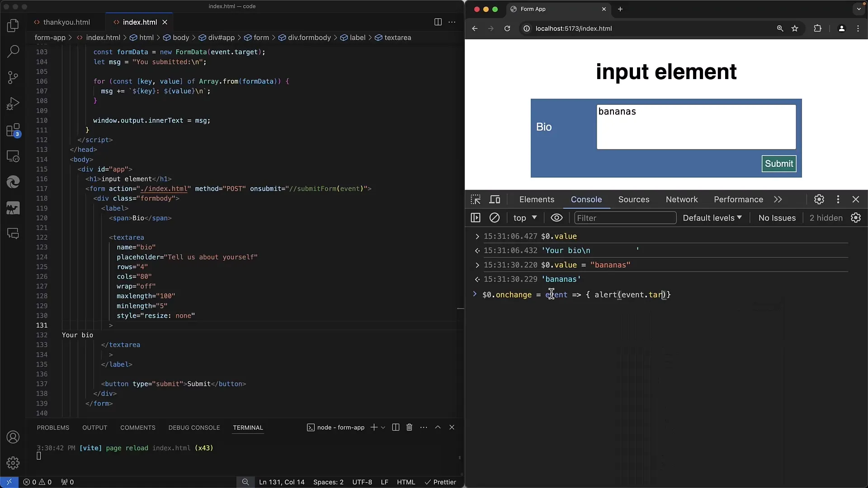Click the console Filter field
Viewport: 868px width, 488px height.
click(x=625, y=218)
